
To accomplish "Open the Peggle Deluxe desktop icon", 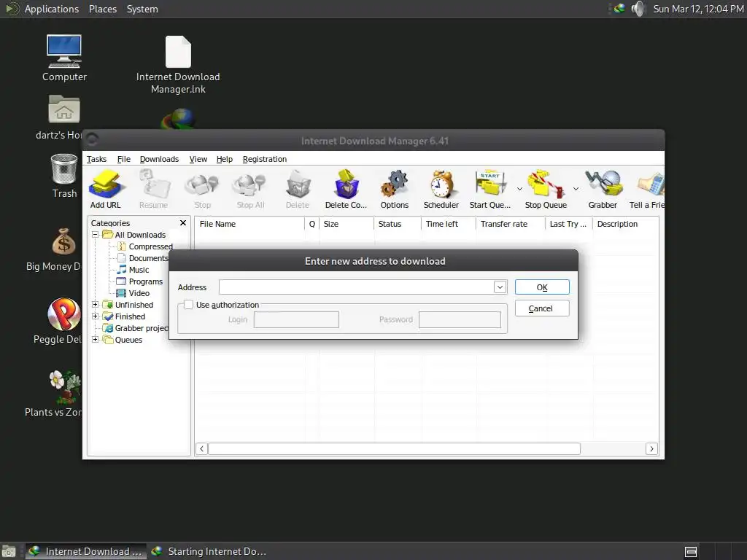I will (x=64, y=314).
